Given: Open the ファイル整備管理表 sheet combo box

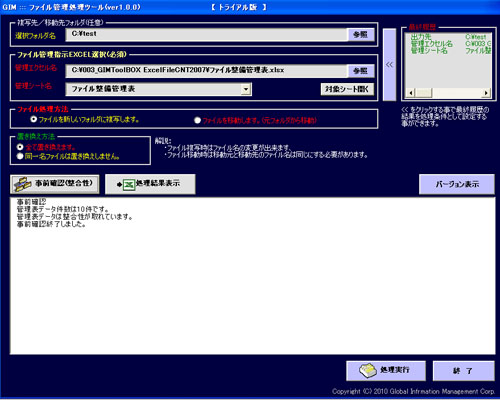Looking at the screenshot, I should [158, 89].
